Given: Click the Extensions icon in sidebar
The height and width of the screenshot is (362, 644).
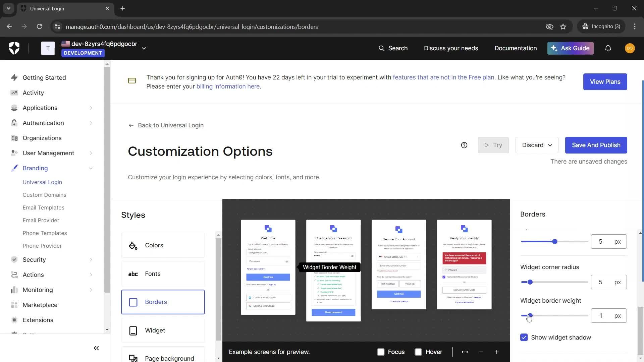Looking at the screenshot, I should tap(14, 320).
